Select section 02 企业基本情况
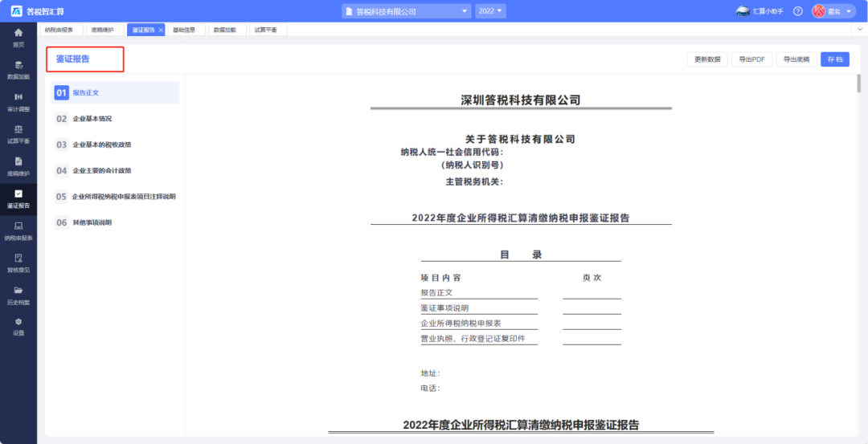Screen dimensions: 868x444 115,118
